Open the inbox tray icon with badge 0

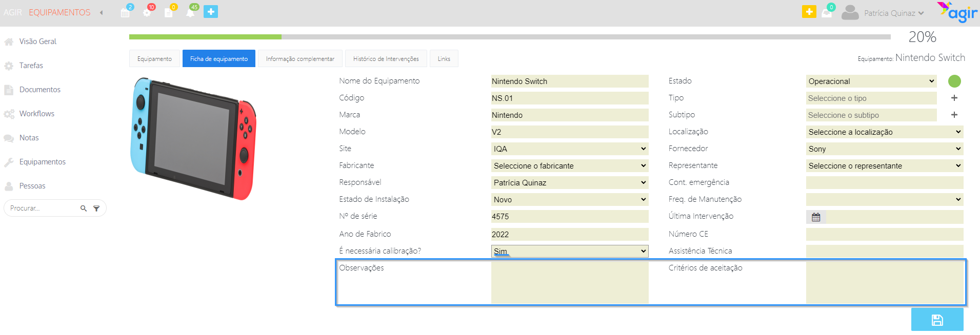click(x=827, y=13)
